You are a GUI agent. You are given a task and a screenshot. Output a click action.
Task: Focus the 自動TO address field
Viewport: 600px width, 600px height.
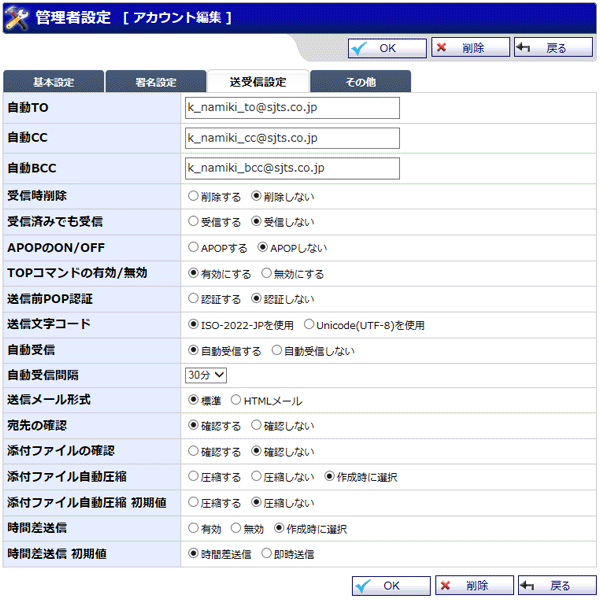pos(292,108)
